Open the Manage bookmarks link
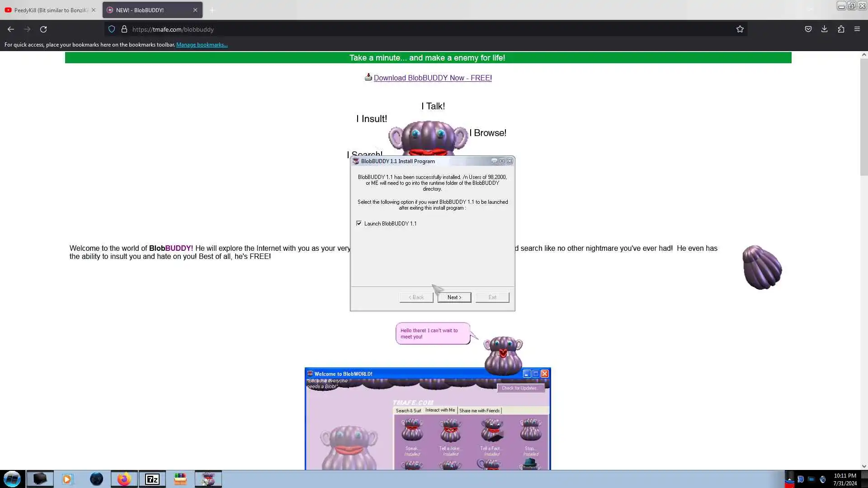 pyautogui.click(x=202, y=45)
